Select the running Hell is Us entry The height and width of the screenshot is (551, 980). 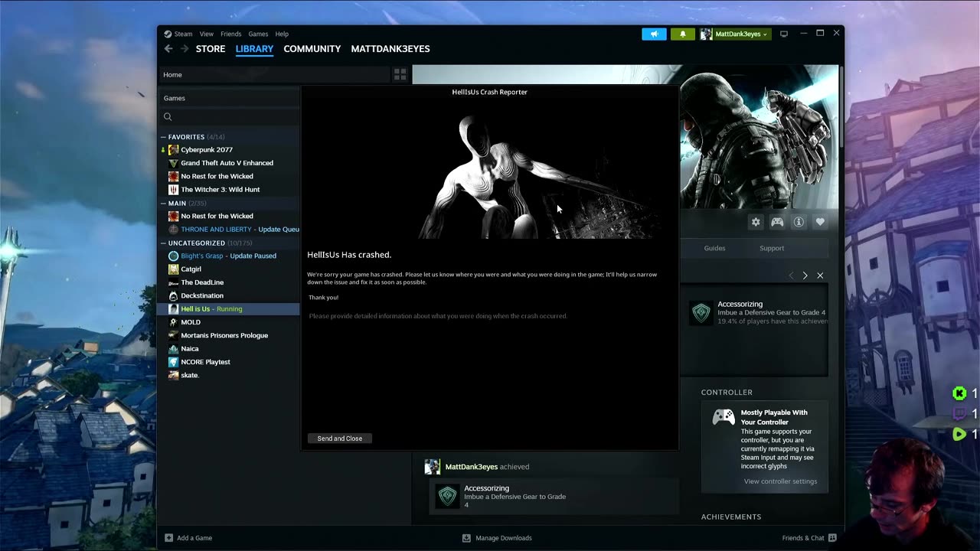tap(229, 309)
